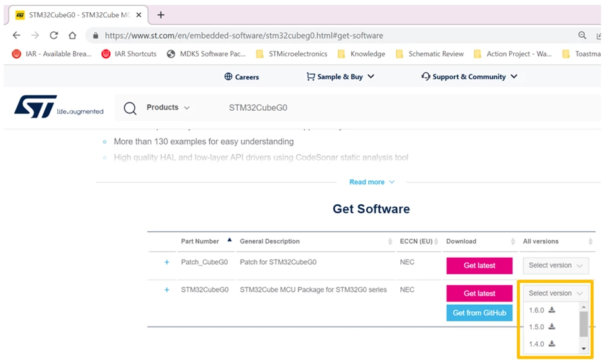Image resolution: width=606 pixels, height=364 pixels.
Task: Open IAR - Available Brea... bookmark
Action: click(x=52, y=53)
